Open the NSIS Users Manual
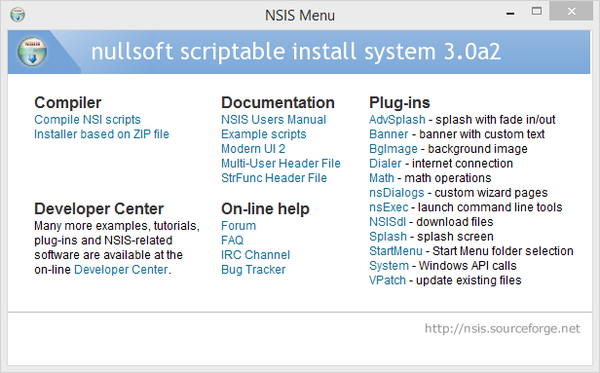The image size is (600, 373). click(274, 120)
